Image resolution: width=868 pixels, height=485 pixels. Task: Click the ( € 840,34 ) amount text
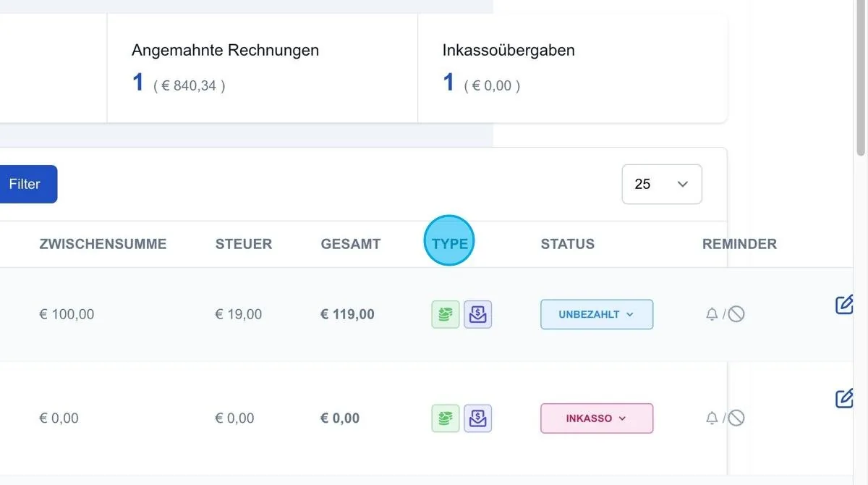tap(190, 85)
